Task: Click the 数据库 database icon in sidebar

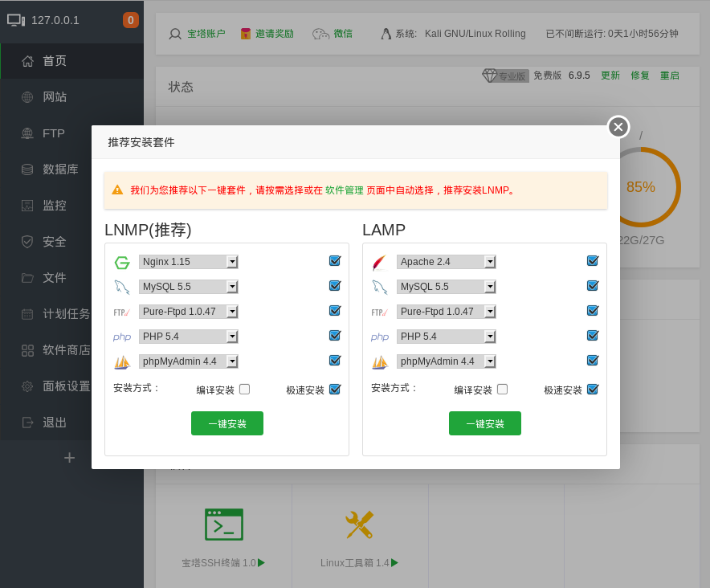Action: tap(27, 169)
